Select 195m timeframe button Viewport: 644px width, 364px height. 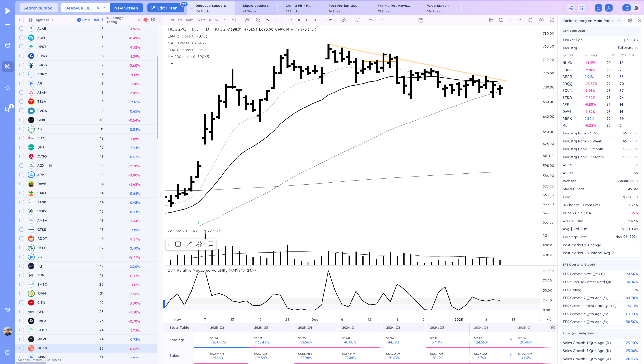[201, 20]
